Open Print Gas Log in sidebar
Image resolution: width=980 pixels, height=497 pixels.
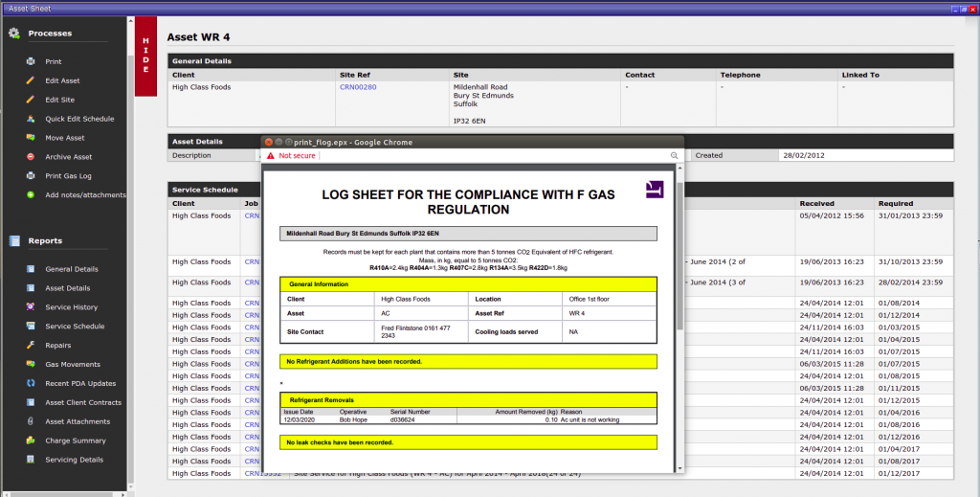click(x=68, y=176)
